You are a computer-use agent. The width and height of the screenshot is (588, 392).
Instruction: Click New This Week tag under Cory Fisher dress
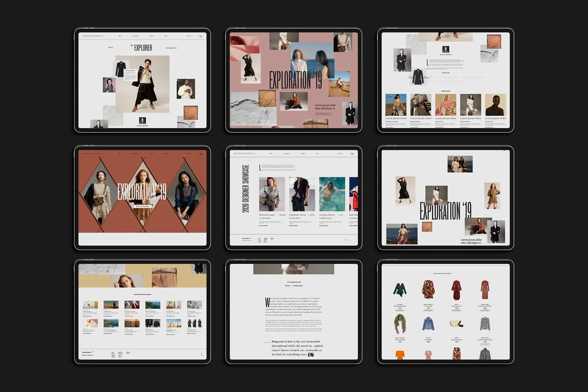point(428,311)
